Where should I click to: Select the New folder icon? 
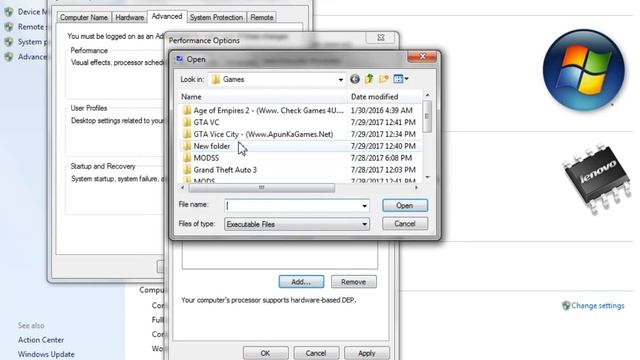pyautogui.click(x=187, y=146)
